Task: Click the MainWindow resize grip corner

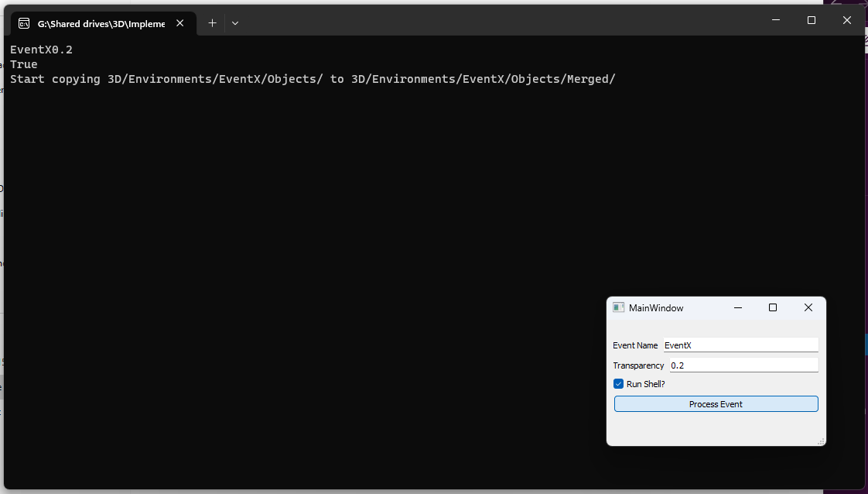Action: click(x=821, y=441)
